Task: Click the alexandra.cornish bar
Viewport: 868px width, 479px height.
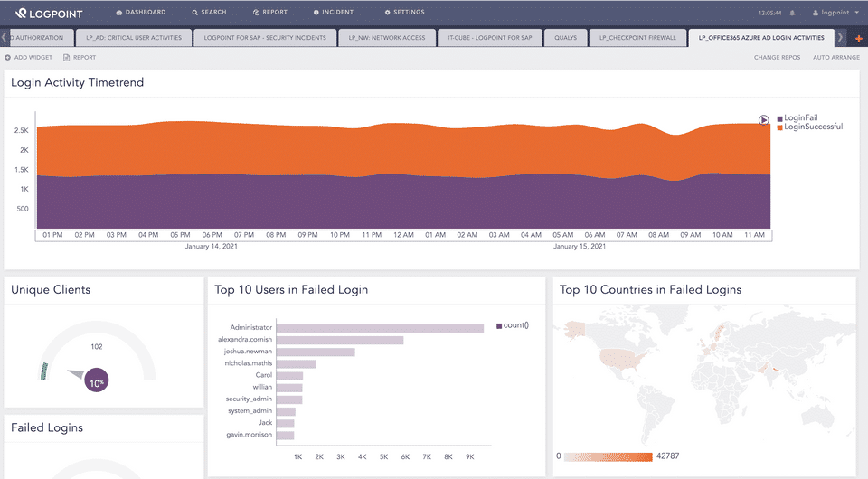Action: tap(339, 340)
